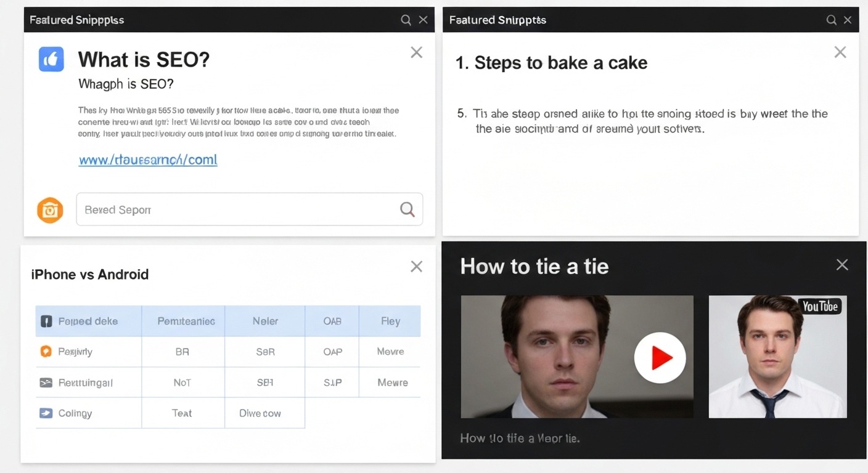868x473 pixels.
Task: Click the orange icon in the Pesjivrly row
Action: (x=46, y=352)
